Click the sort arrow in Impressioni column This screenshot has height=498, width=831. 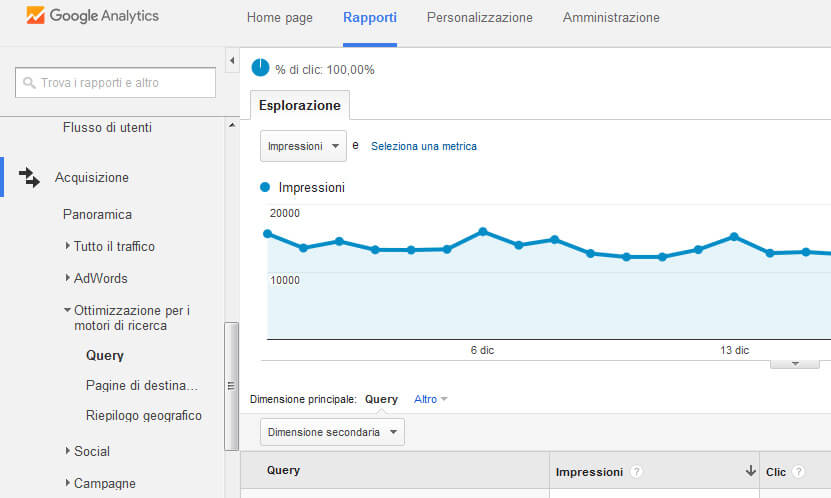[750, 470]
